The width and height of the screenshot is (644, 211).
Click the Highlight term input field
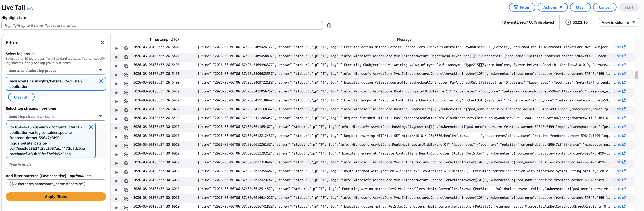click(x=162, y=25)
